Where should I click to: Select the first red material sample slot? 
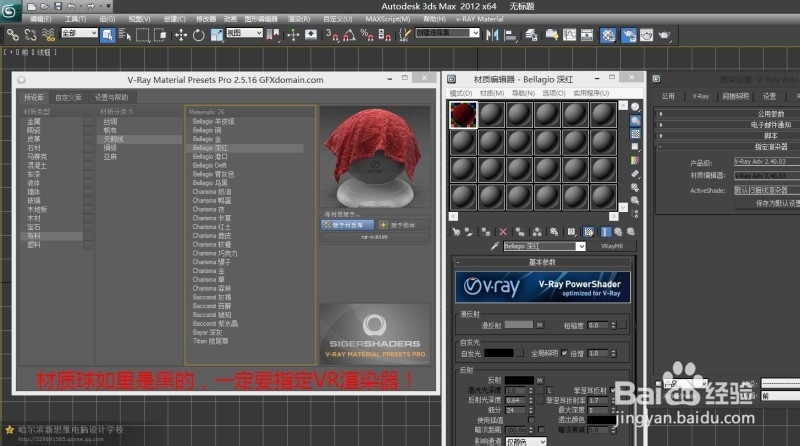464,116
